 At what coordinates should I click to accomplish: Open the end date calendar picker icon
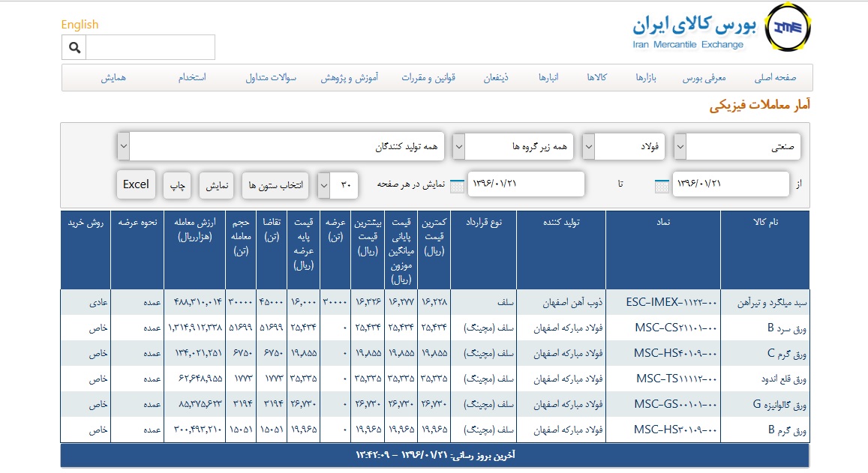[x=456, y=186]
